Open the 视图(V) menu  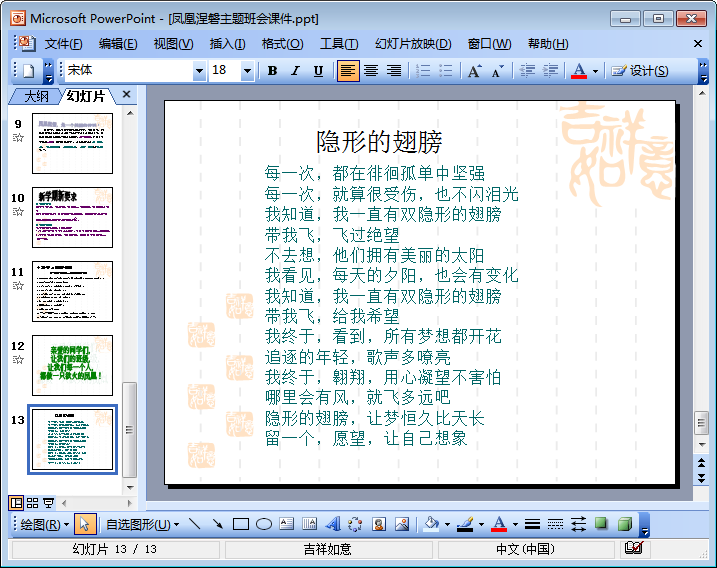(x=173, y=44)
